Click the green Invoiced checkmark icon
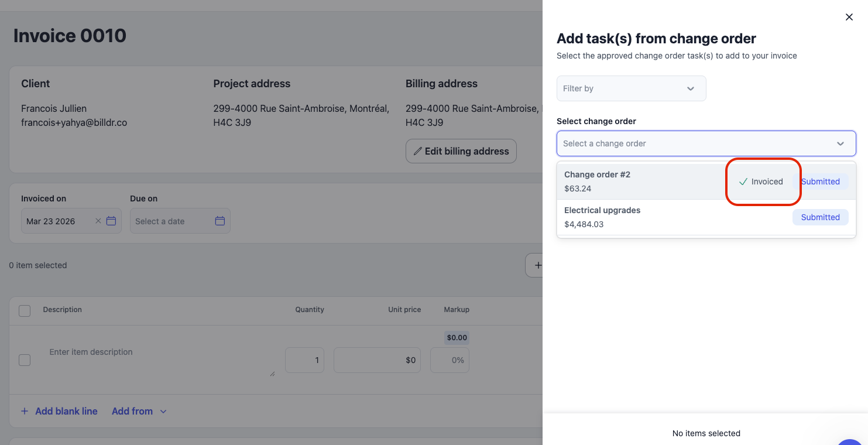Viewport: 868px width, 445px height. [743, 182]
